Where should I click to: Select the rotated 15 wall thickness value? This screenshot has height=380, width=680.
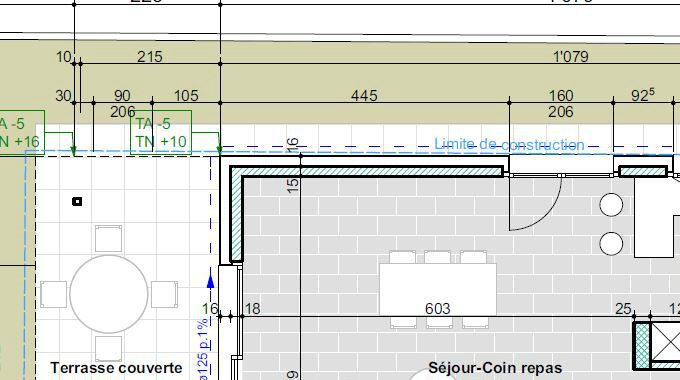click(293, 185)
